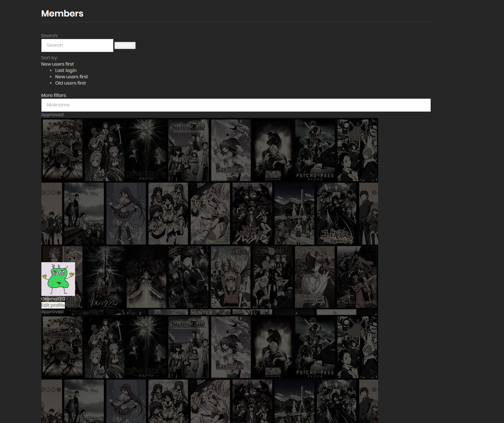The width and height of the screenshot is (504, 423).
Task: Select 'New users first' list option
Action: 72,77
